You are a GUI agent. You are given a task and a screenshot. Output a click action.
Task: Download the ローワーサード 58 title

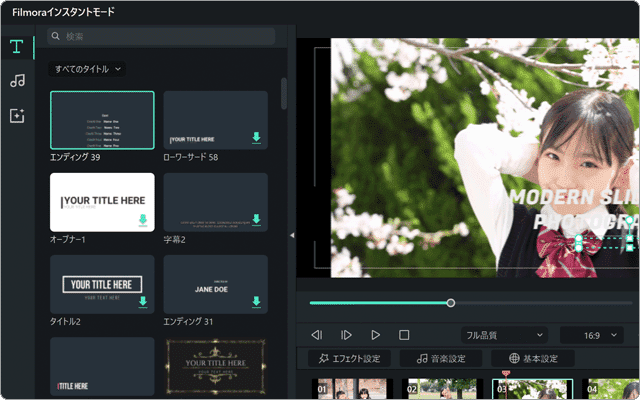256,138
